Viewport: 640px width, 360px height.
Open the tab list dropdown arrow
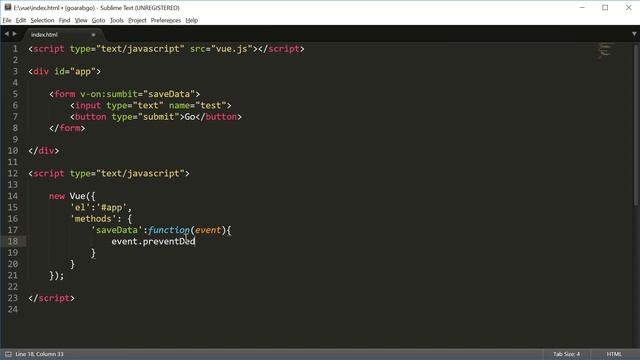(x=634, y=34)
